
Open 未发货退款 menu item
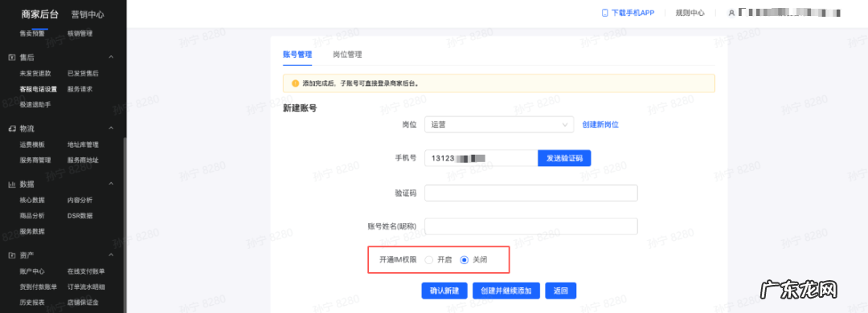coord(35,73)
